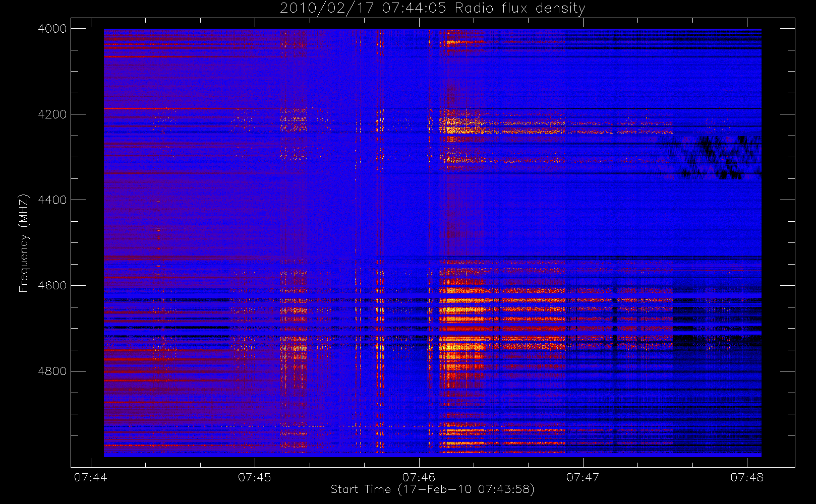
Task: Click the 07:45 time tick label
Action: point(255,477)
